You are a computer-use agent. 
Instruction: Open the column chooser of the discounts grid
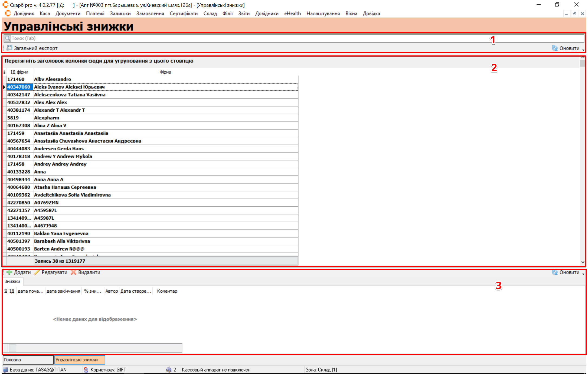(x=6, y=291)
